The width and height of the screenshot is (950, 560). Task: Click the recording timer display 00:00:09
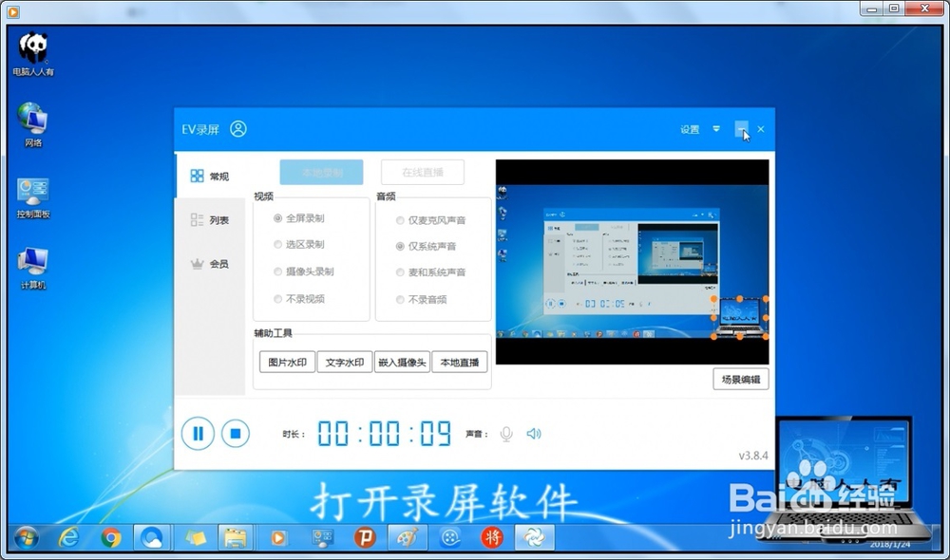tap(384, 434)
